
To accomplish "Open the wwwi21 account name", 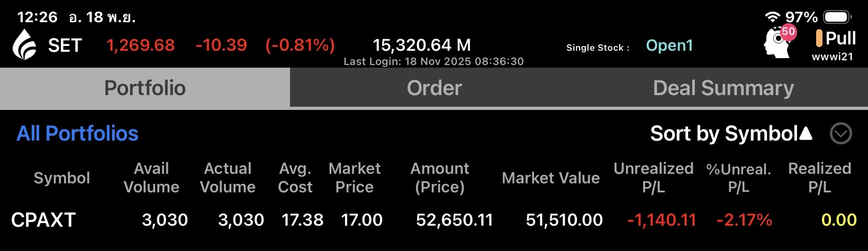I will tap(832, 57).
